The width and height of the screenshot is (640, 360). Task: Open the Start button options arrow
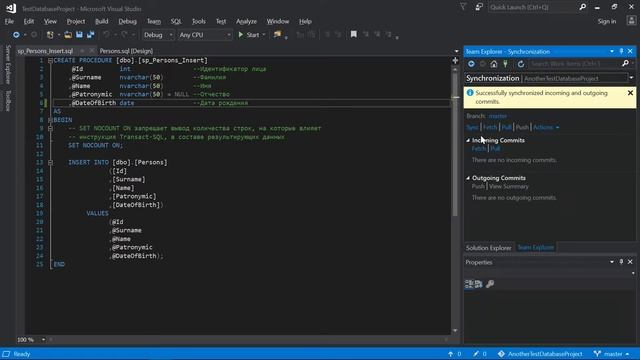tap(264, 35)
